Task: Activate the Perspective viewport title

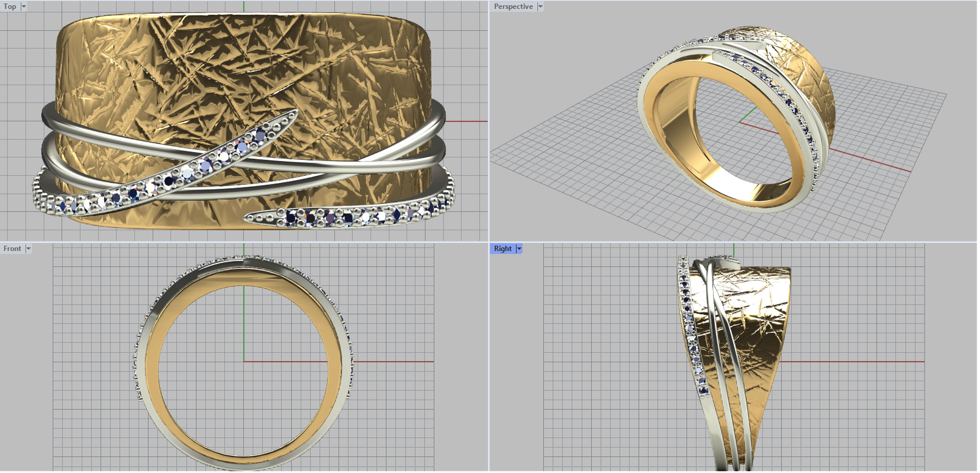Action: pyautogui.click(x=513, y=7)
